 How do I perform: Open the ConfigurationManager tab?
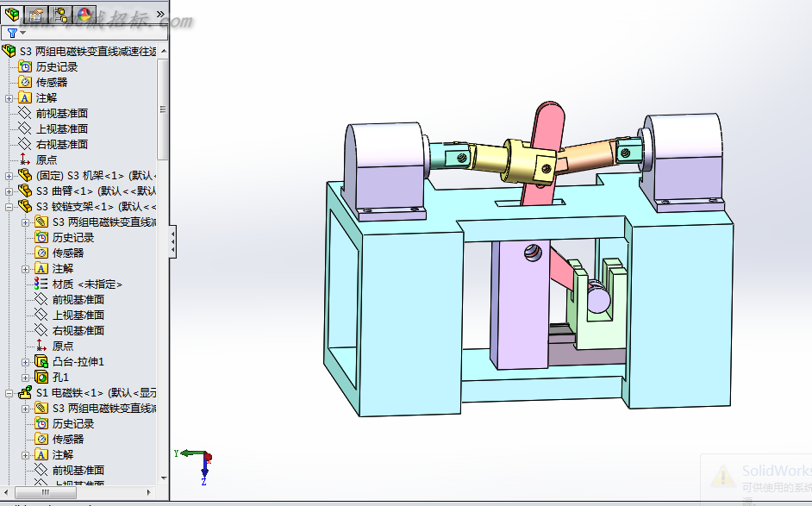60,15
